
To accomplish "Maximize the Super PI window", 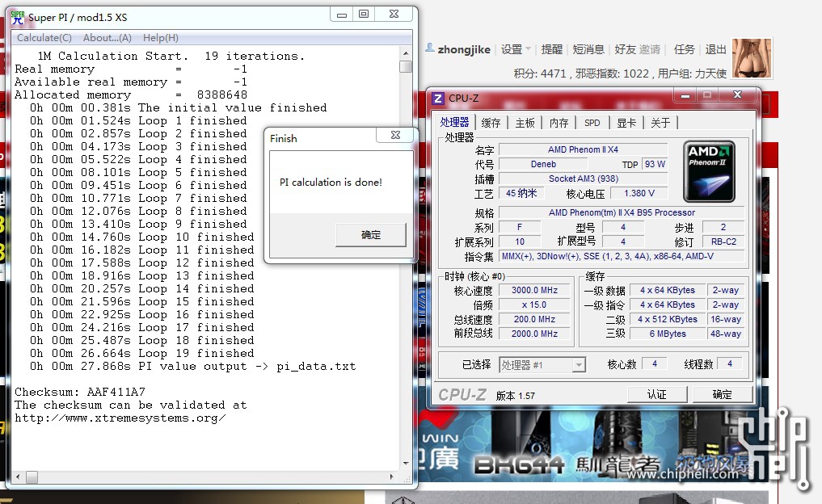I will 363,15.
